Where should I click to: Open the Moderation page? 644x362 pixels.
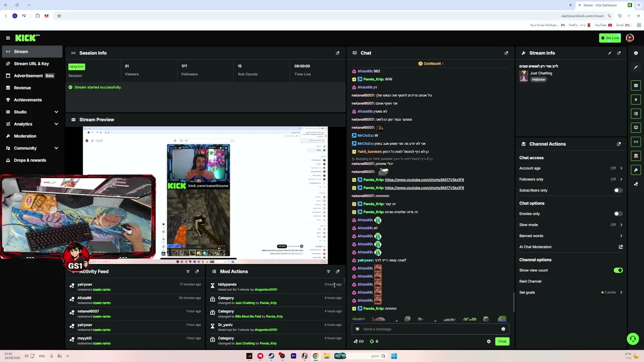pos(31,136)
